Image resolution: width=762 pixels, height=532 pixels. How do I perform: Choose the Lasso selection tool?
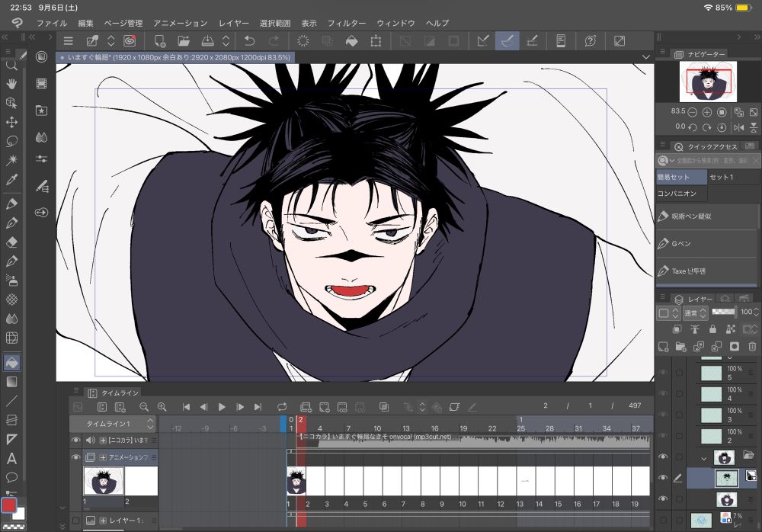pos(12,141)
